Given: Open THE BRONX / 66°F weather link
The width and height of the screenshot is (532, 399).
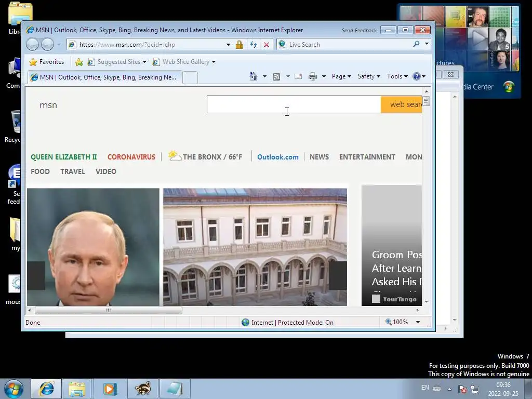Looking at the screenshot, I should point(212,157).
